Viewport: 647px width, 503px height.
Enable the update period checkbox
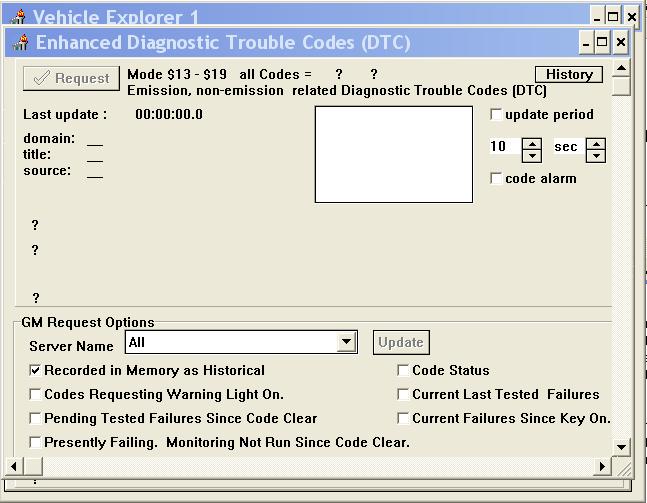pos(497,115)
